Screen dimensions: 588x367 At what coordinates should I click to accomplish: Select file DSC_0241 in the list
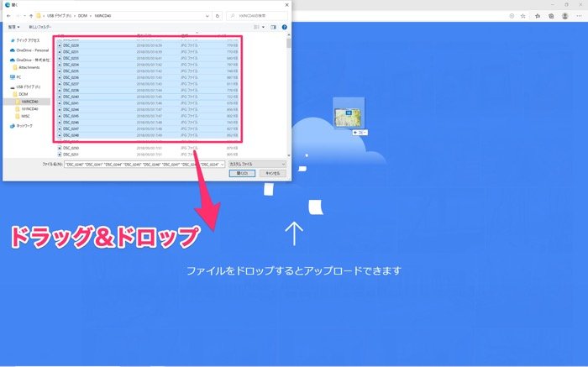click(148, 103)
